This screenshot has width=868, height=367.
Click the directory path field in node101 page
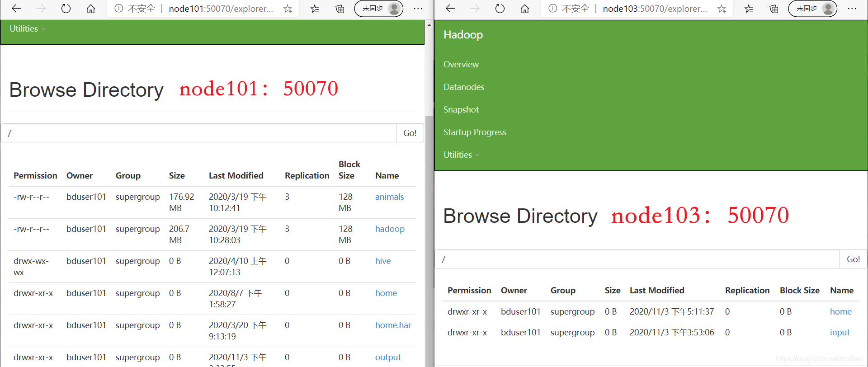[x=198, y=133]
